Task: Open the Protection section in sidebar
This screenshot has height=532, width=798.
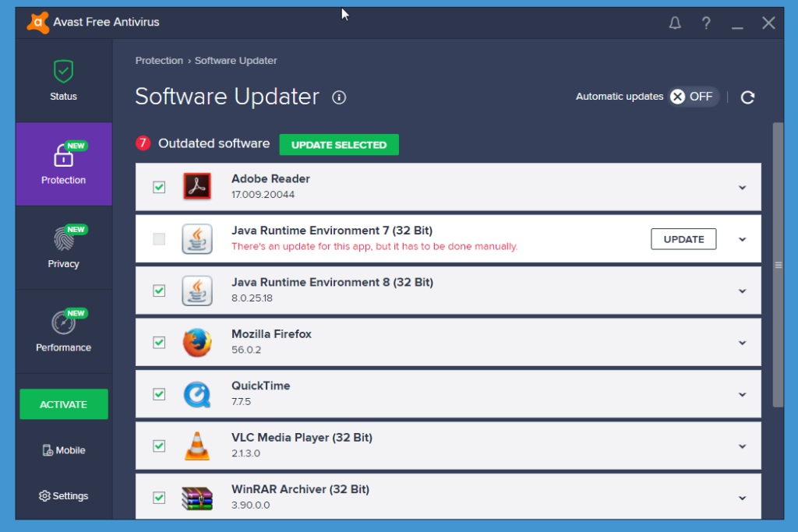Action: [x=64, y=164]
